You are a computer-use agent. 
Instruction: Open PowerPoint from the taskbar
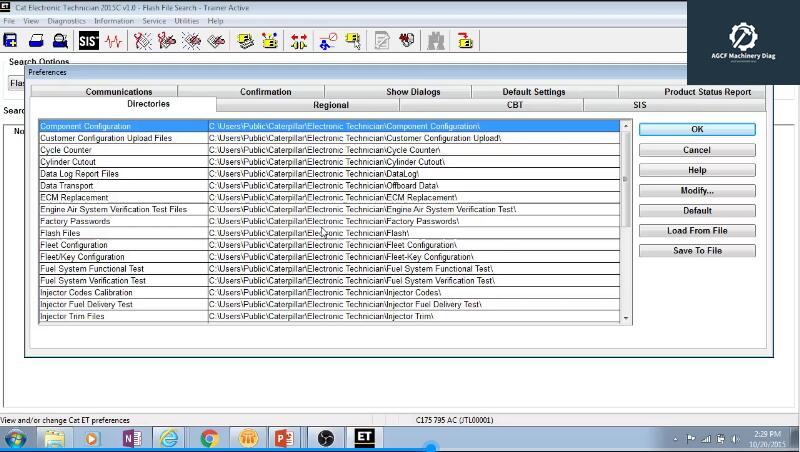click(x=284, y=439)
